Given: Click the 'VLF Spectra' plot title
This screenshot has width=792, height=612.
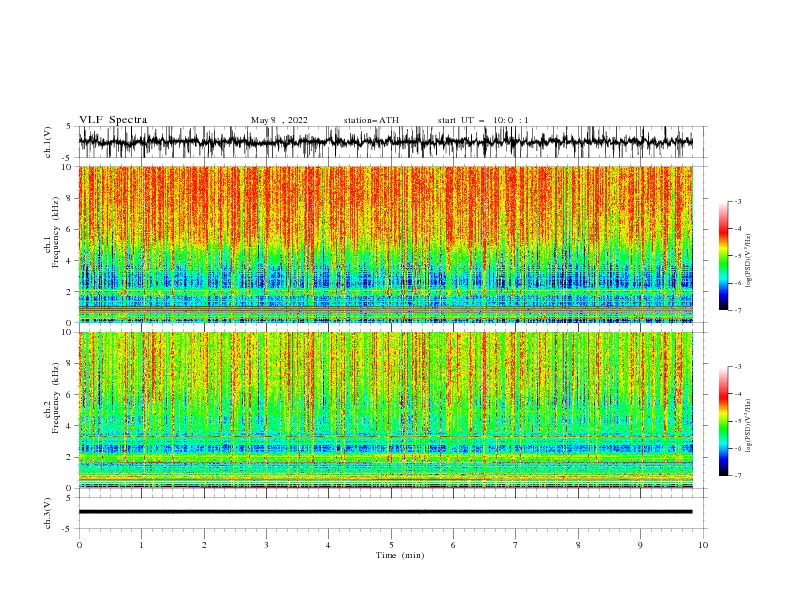Looking at the screenshot, I should tap(113, 120).
